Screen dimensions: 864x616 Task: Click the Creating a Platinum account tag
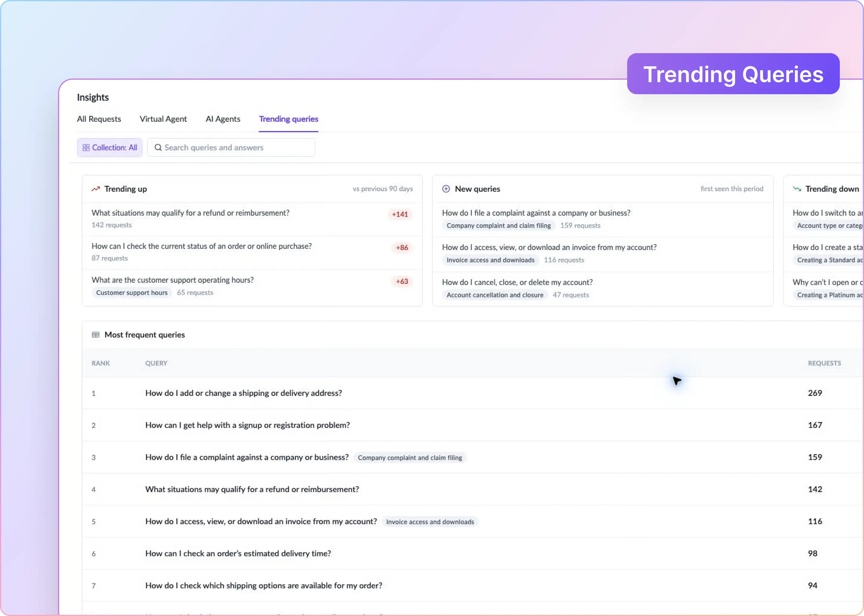[x=828, y=295]
